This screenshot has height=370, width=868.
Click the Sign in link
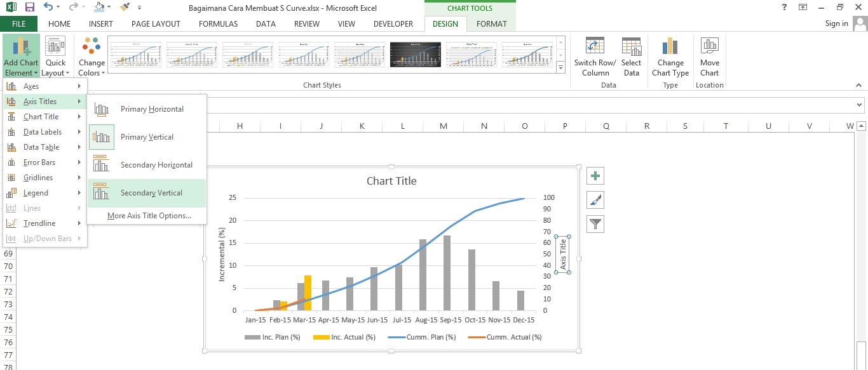tap(836, 23)
